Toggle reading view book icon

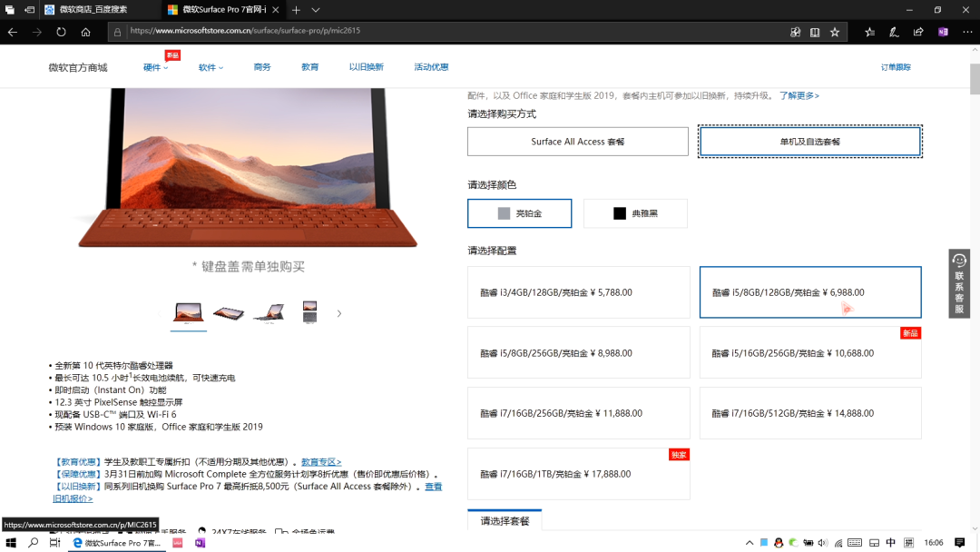click(x=815, y=32)
